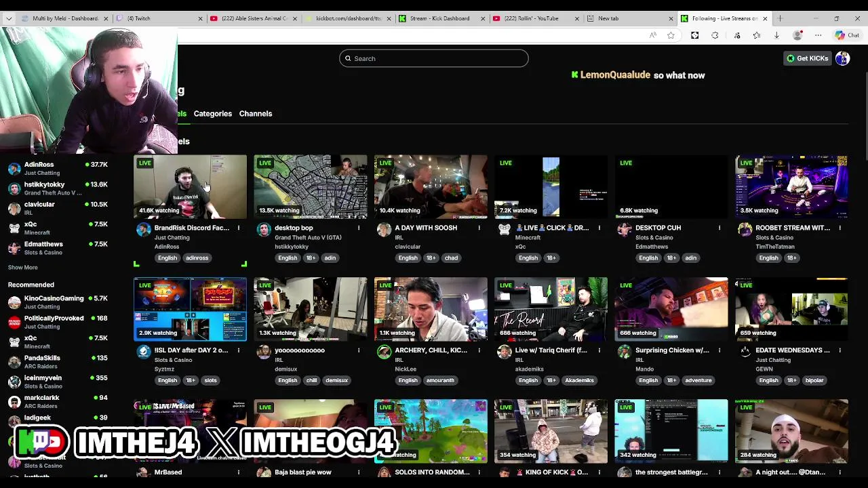Viewport: 868px width, 488px height.
Task: Click the bipolar tag under EDATE stream
Action: click(x=814, y=380)
